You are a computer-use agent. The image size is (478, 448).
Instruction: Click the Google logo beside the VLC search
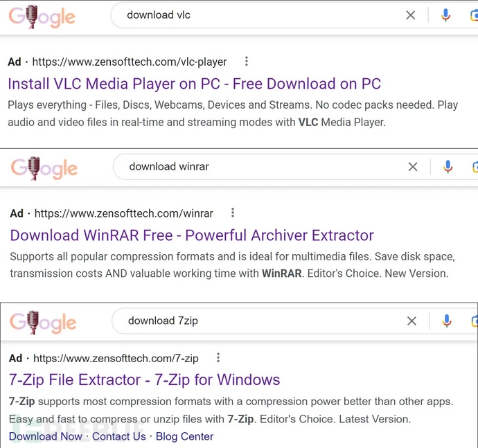(x=42, y=16)
